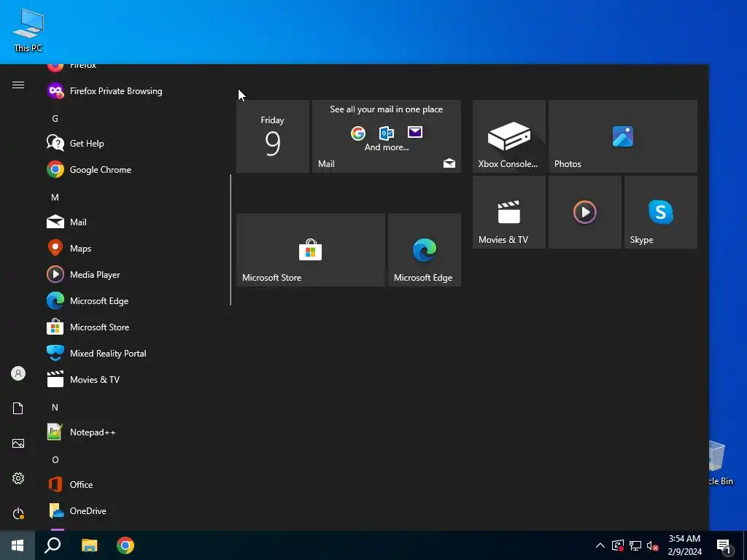Open the Microsoft Edge tile
This screenshot has width=747, height=560.
pyautogui.click(x=425, y=250)
